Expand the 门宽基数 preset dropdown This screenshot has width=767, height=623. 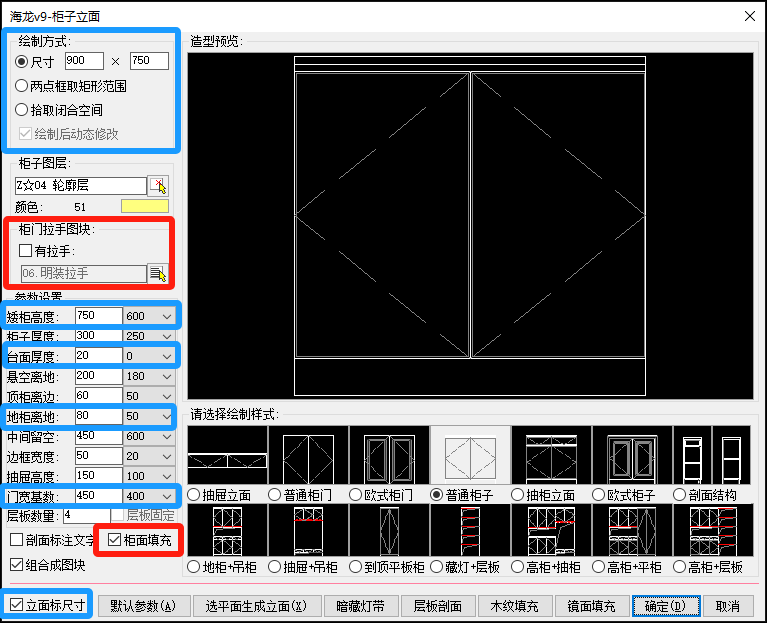166,496
